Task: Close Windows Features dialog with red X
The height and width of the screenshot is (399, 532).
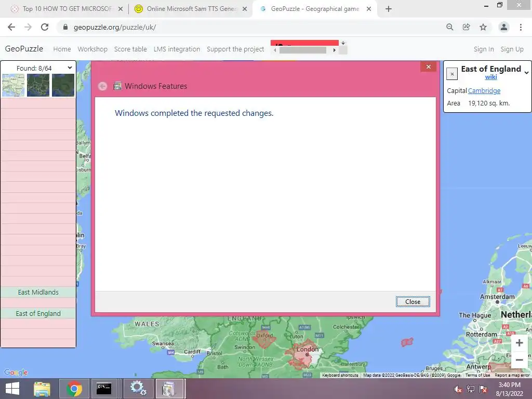Action: pos(428,67)
